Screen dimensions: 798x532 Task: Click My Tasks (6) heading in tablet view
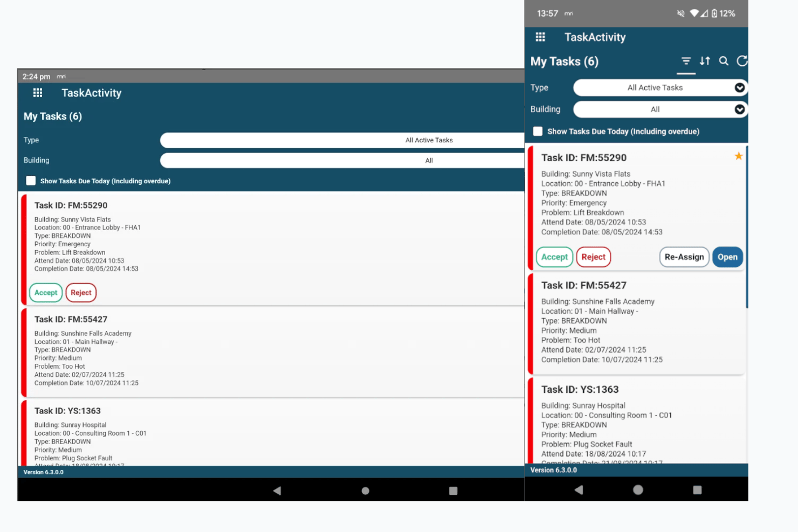tap(53, 116)
